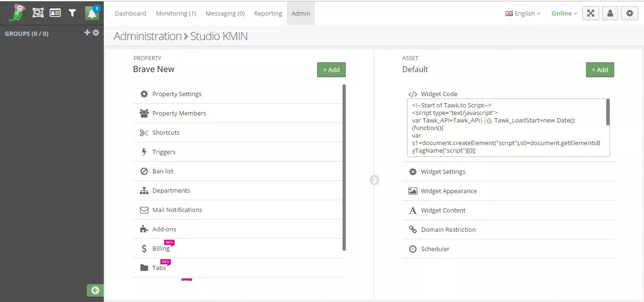Open the Ban list
This screenshot has height=302, width=644.
(238, 171)
